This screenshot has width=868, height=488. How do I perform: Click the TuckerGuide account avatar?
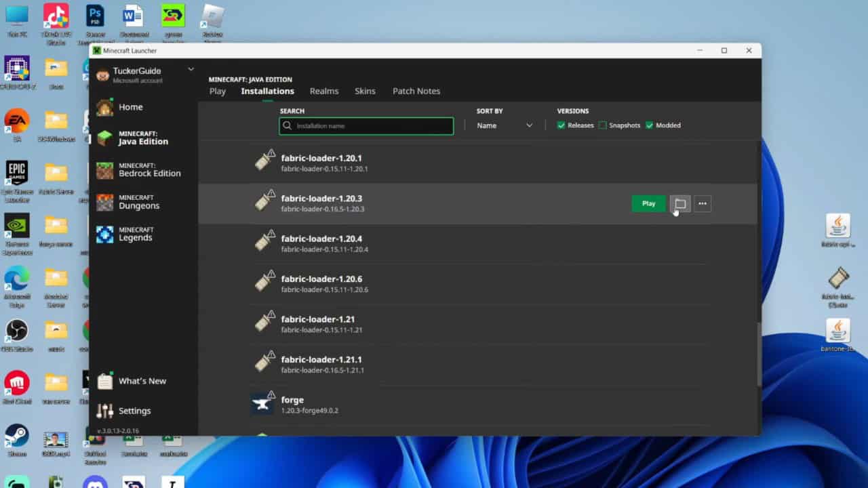click(103, 75)
